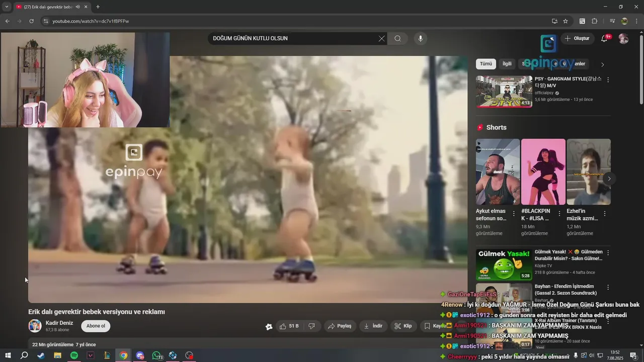The width and height of the screenshot is (644, 362).
Task: Open Kadir Deniz channel avatar
Action: click(35, 326)
